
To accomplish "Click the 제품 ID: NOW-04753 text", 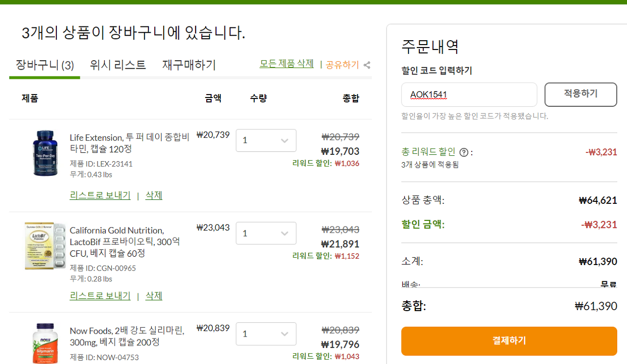I will point(104,357).
